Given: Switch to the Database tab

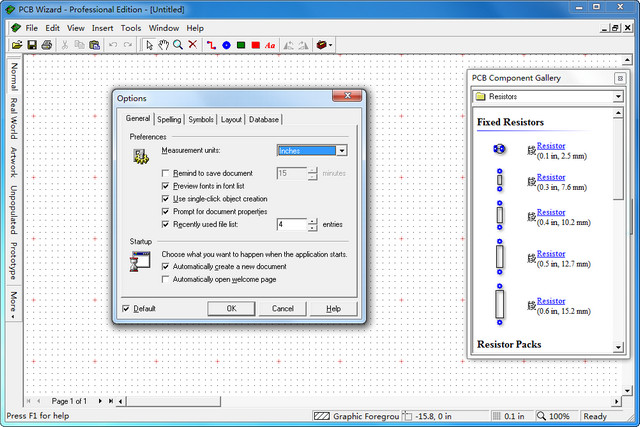Looking at the screenshot, I should [x=264, y=120].
